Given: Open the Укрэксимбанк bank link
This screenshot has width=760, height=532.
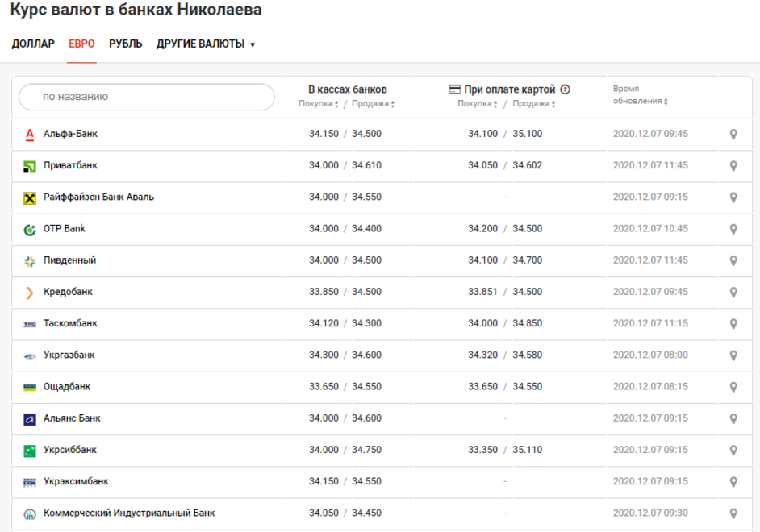Looking at the screenshot, I should pyautogui.click(x=76, y=481).
